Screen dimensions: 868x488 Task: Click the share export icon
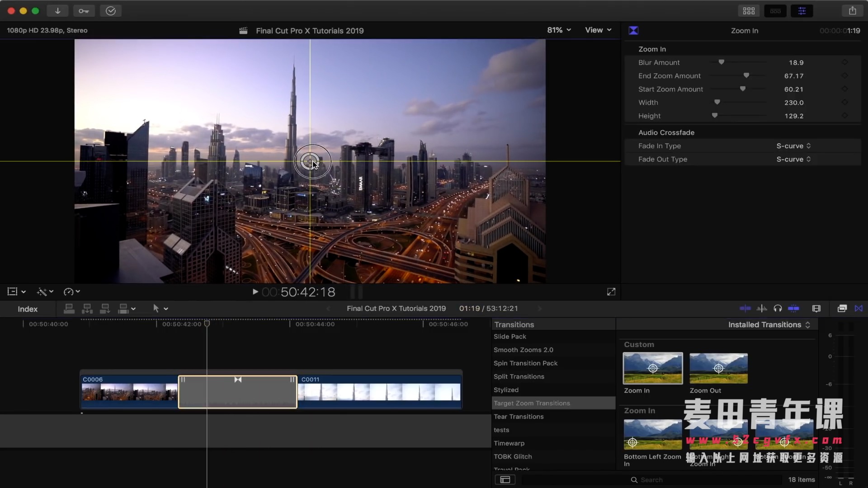pos(852,11)
